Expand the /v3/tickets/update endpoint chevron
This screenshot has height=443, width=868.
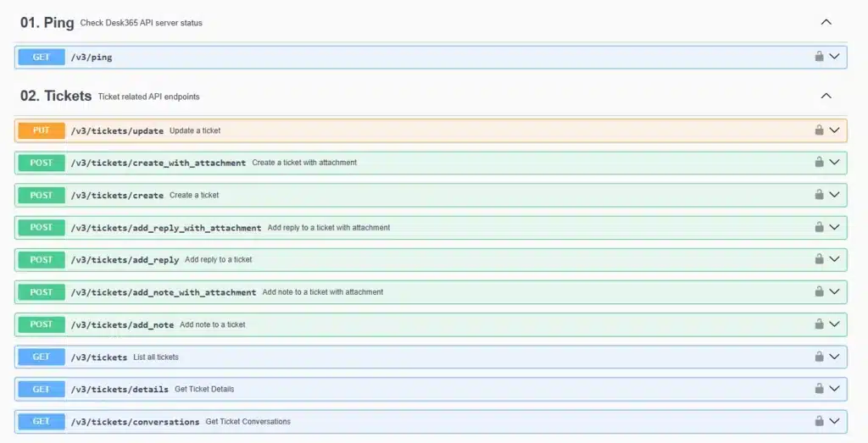835,130
